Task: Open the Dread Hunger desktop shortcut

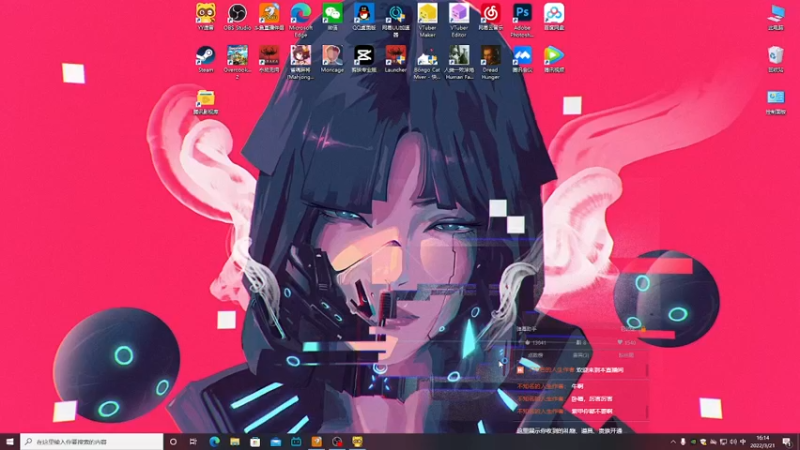Action: (x=491, y=62)
